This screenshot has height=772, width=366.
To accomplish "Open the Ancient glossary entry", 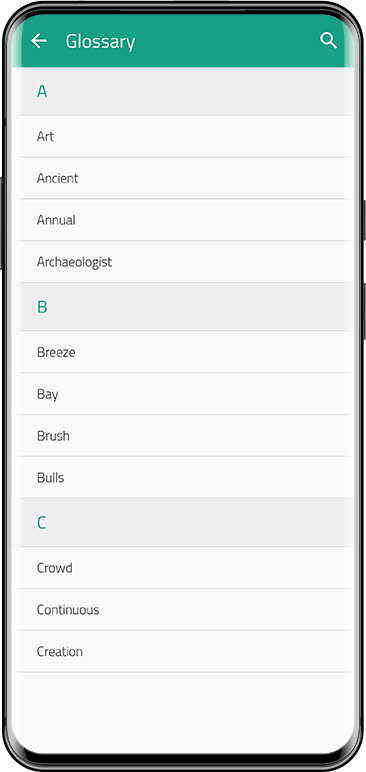I will tap(183, 178).
